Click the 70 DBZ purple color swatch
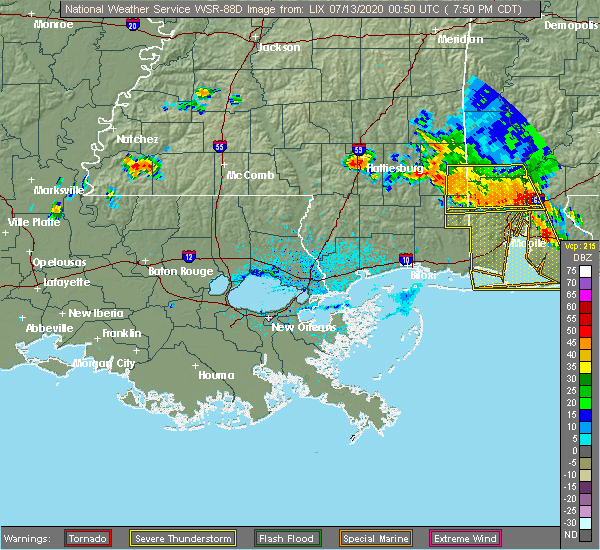Viewport: 600px width, 550px height. pos(585,283)
